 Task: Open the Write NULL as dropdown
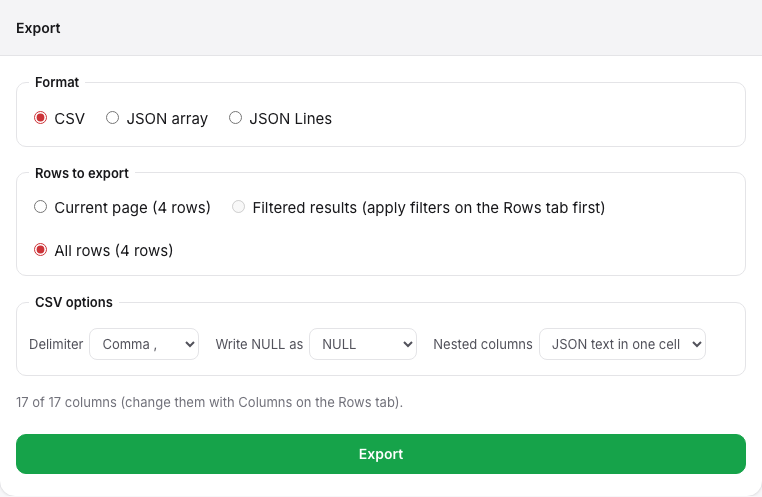click(x=363, y=344)
